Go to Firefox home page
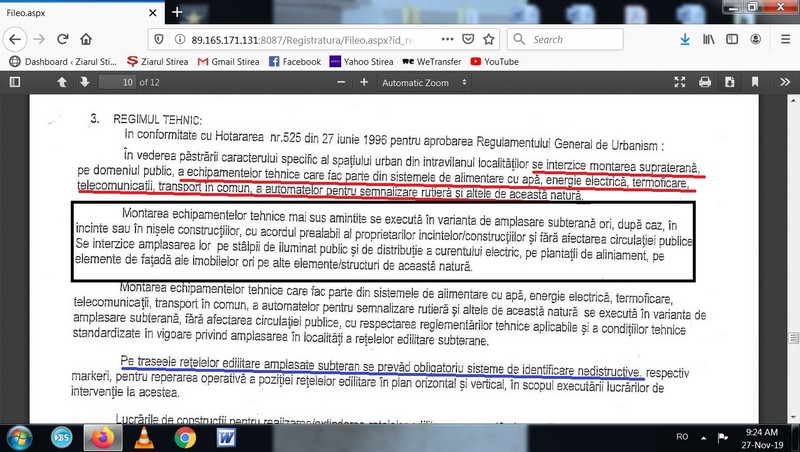 pyautogui.click(x=88, y=40)
